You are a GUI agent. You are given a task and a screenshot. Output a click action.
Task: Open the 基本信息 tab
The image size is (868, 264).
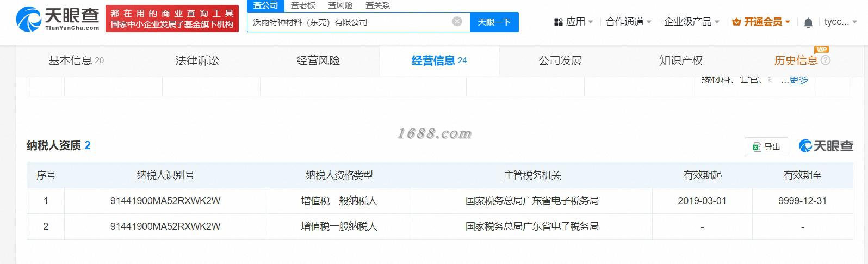click(76, 60)
